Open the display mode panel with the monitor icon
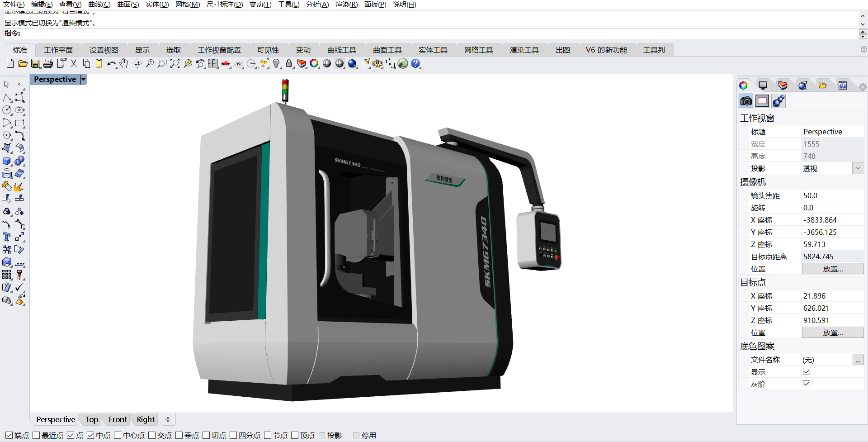The height and width of the screenshot is (442, 868). point(764,85)
